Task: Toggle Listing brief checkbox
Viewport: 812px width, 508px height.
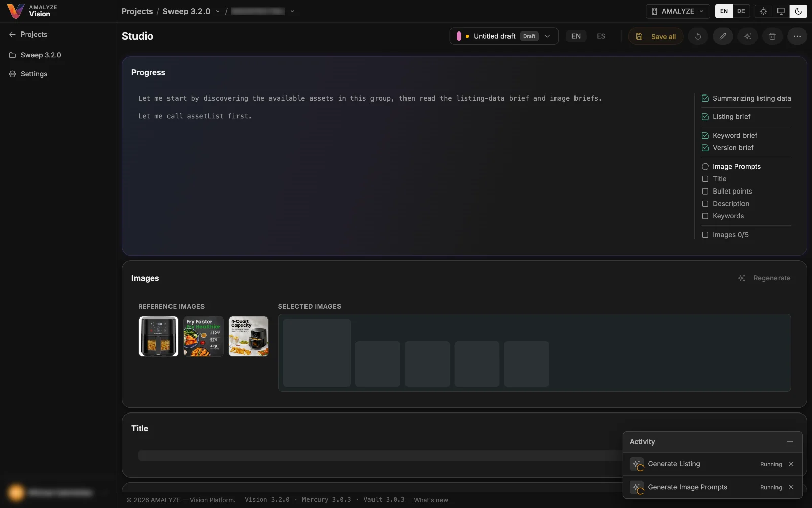Action: pos(705,117)
